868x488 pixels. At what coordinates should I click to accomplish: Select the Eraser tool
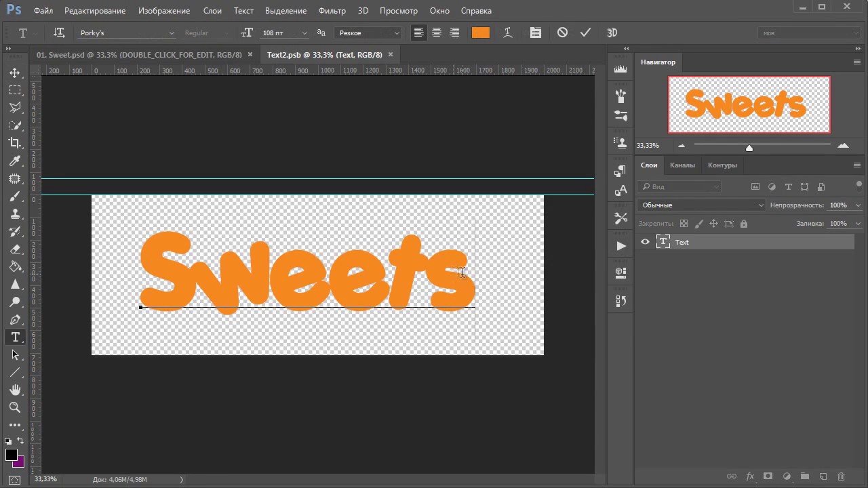15,249
